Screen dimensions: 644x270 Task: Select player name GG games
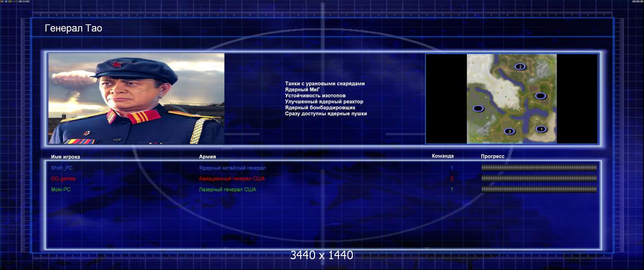pyautogui.click(x=63, y=179)
